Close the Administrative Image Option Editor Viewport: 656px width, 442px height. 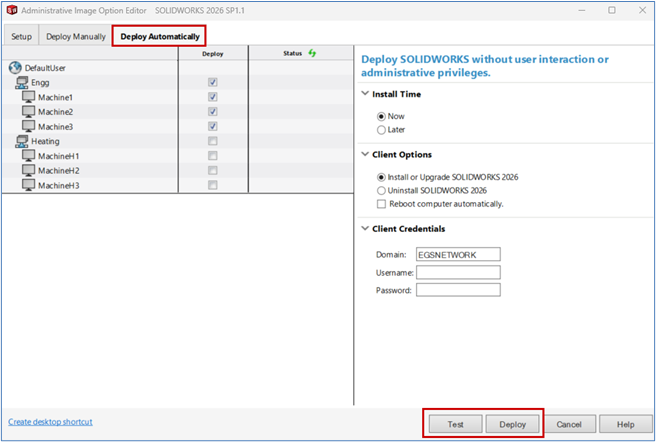642,10
